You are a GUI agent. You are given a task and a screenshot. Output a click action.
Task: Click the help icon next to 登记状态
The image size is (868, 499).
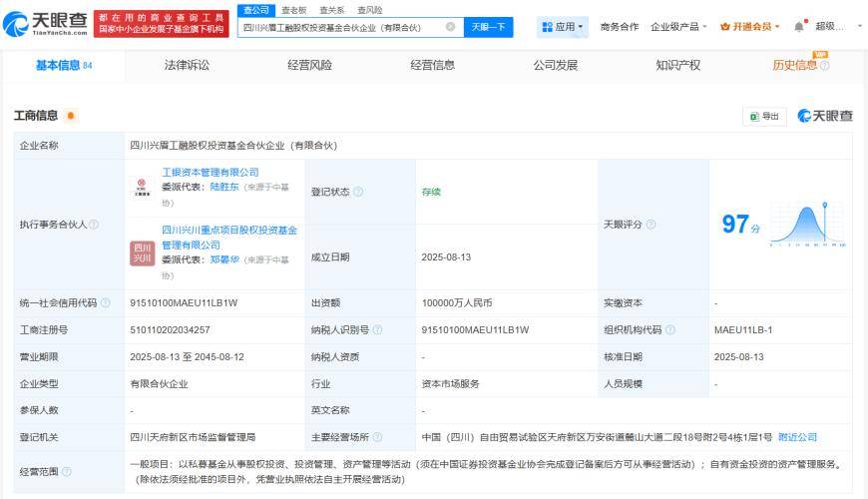(x=358, y=192)
